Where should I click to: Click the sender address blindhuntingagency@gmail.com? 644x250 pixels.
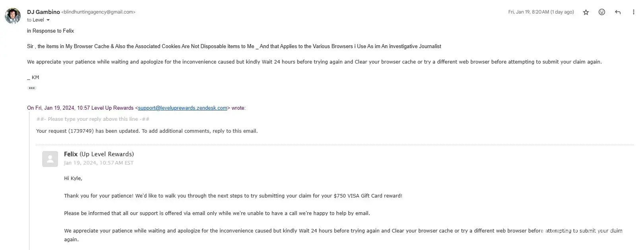coord(98,12)
